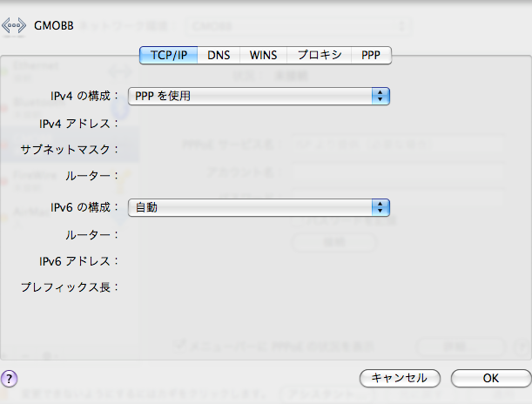Open the DNS tab

pos(219,56)
